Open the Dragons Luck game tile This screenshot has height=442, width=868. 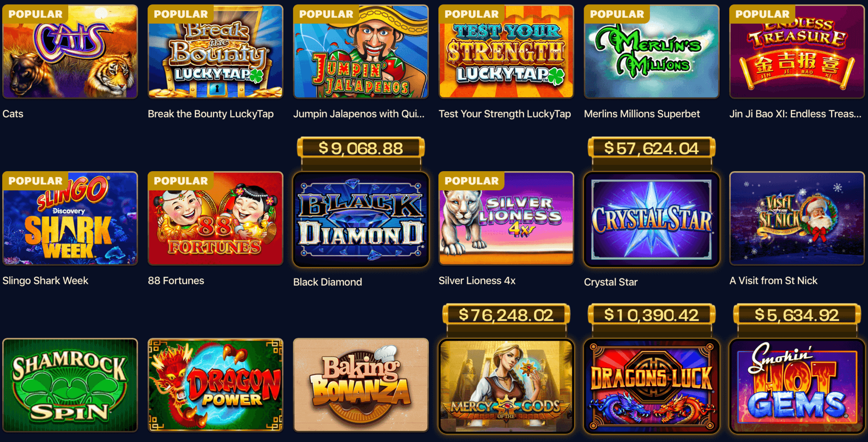click(x=651, y=386)
